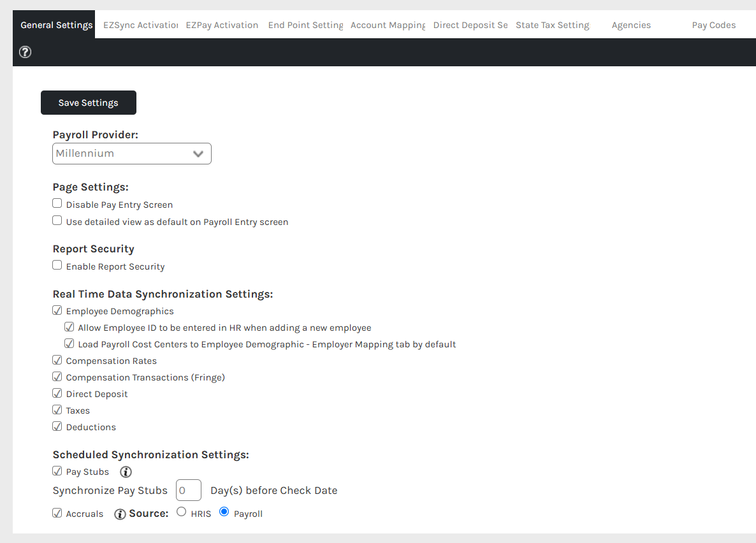This screenshot has height=543, width=756.
Task: Tick Enable Report Security checkbox
Action: pos(57,265)
